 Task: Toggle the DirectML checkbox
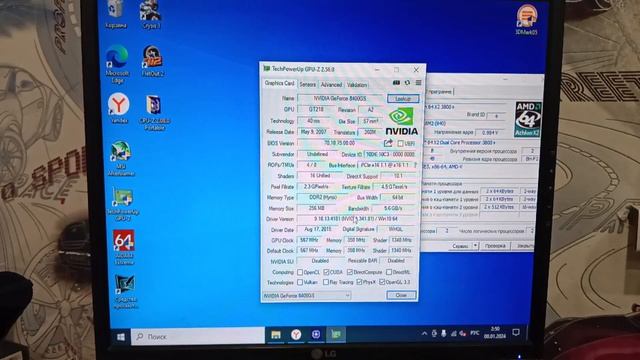pyautogui.click(x=389, y=272)
